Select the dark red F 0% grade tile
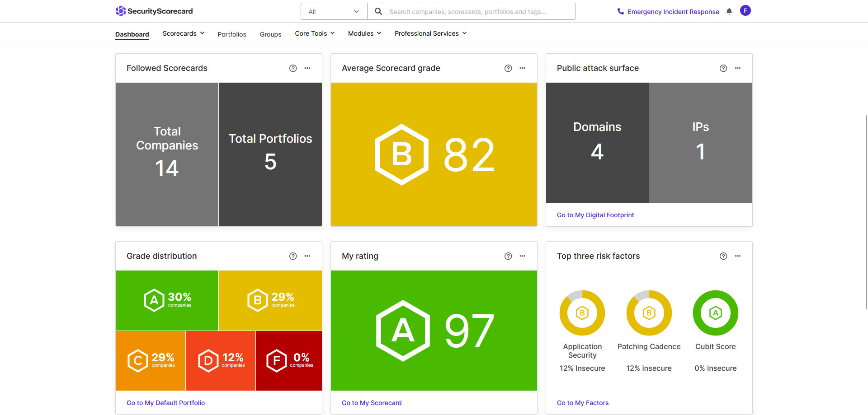 point(289,361)
